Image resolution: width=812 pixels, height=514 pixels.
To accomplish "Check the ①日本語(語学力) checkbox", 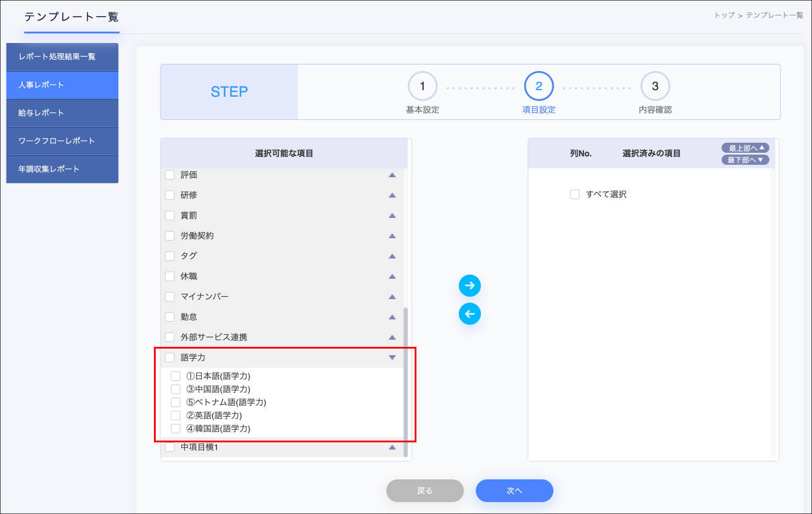I will point(175,376).
